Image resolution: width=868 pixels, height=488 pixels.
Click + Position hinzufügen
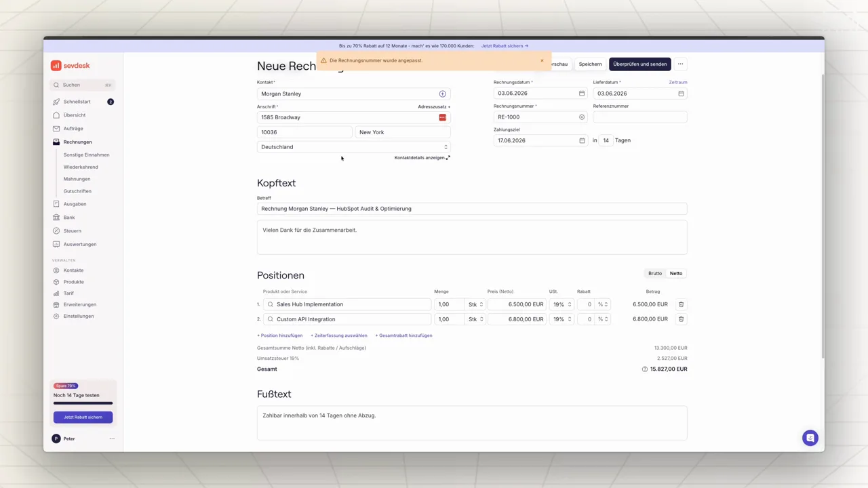point(280,335)
